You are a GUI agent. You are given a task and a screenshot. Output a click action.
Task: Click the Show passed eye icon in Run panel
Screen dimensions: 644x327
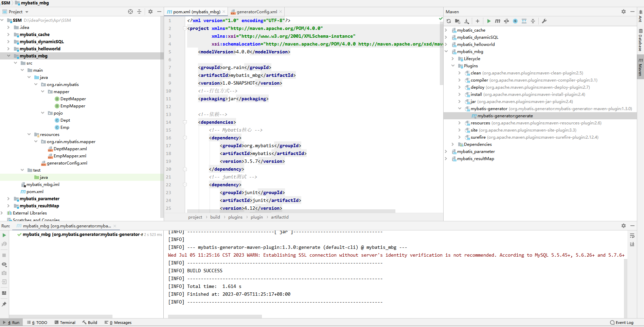pyautogui.click(x=4, y=264)
